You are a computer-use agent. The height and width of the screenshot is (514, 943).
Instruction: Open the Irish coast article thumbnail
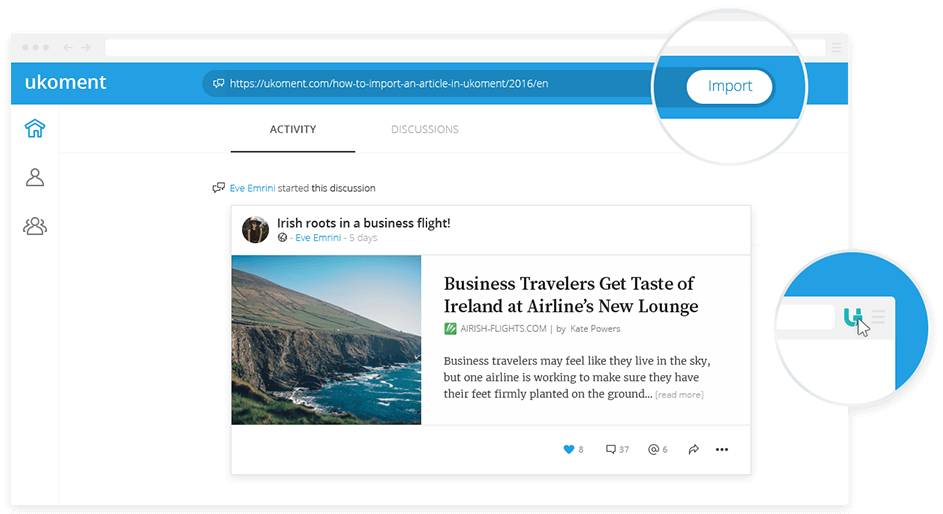pos(326,340)
